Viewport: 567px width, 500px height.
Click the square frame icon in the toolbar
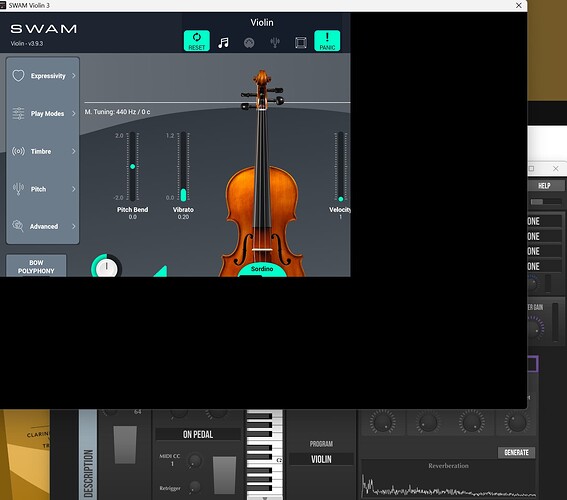click(301, 43)
